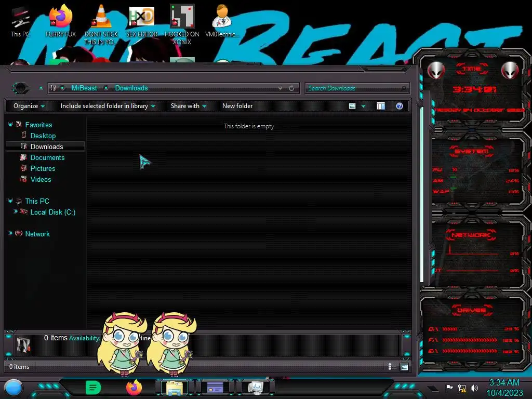Open the SEX EDITOR HxD desktop icon
The width and height of the screenshot is (532, 399).
tap(142, 21)
